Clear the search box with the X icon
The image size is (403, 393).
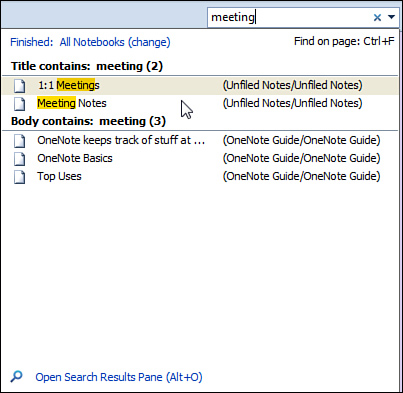click(377, 17)
